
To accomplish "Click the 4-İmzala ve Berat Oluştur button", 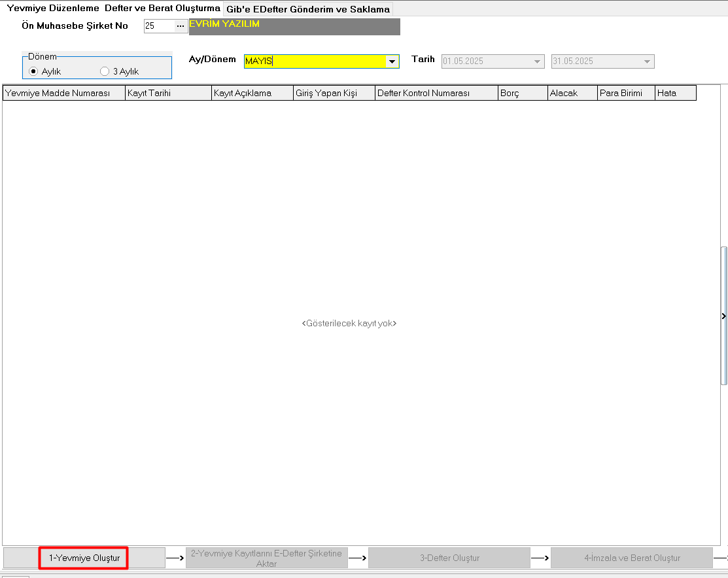I will point(632,558).
